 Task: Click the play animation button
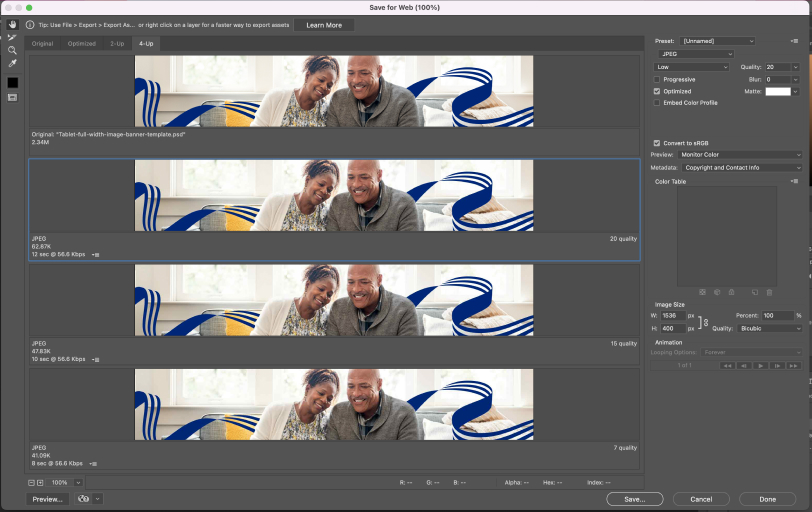(x=760, y=365)
